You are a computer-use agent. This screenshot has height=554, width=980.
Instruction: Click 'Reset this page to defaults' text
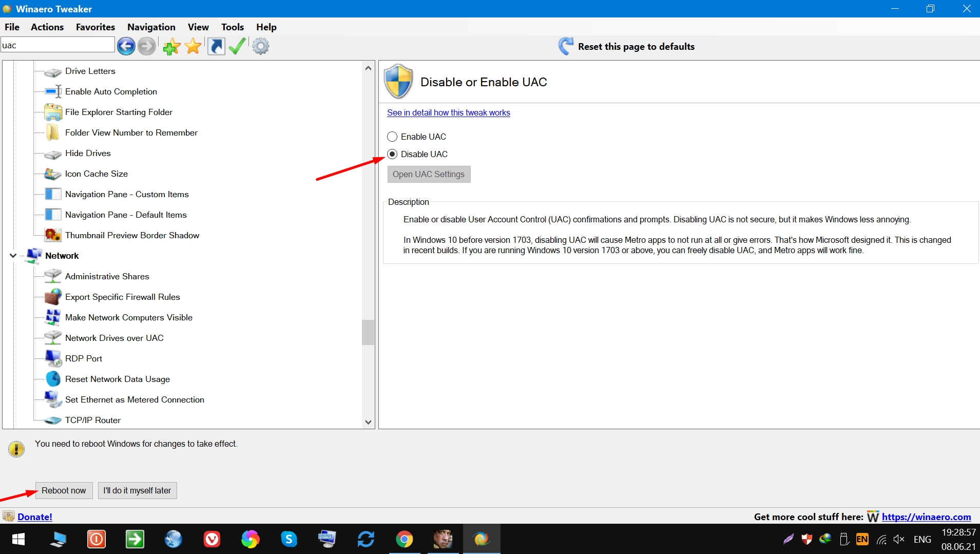pyautogui.click(x=636, y=46)
